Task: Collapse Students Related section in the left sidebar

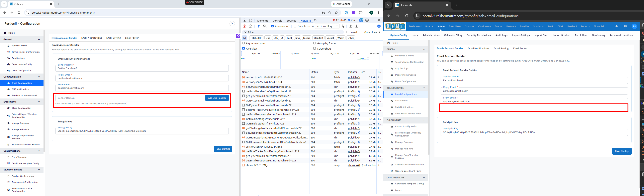Action: pyautogui.click(x=39, y=170)
